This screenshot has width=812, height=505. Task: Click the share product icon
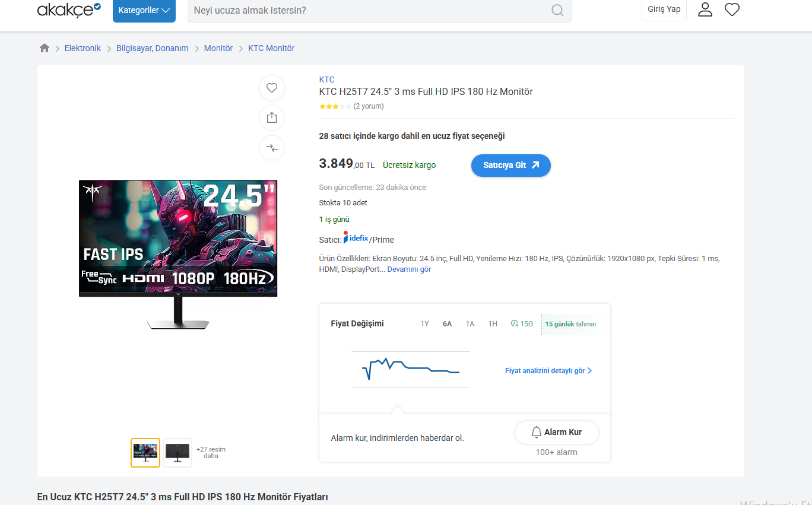click(x=272, y=117)
